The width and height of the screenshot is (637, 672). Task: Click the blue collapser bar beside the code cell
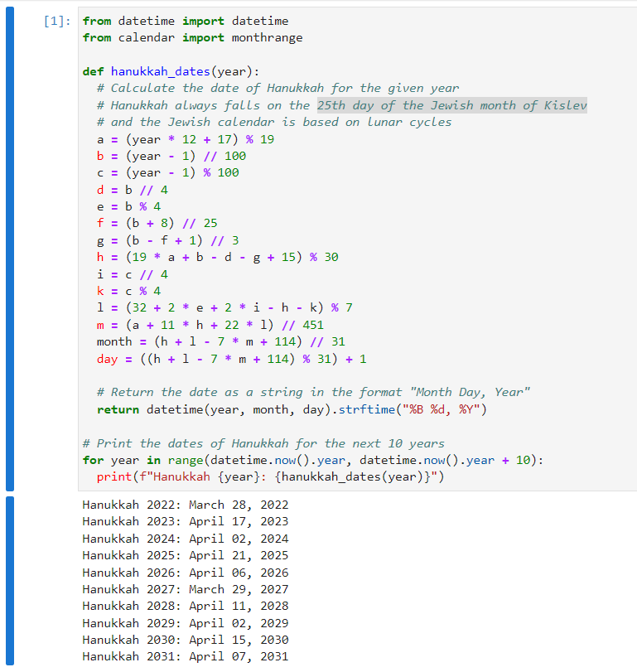(10, 249)
